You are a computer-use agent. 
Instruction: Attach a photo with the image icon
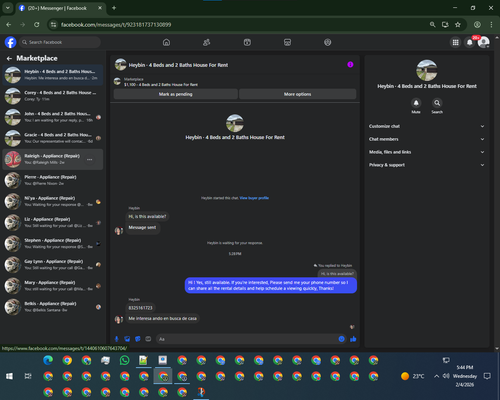[x=127, y=339]
